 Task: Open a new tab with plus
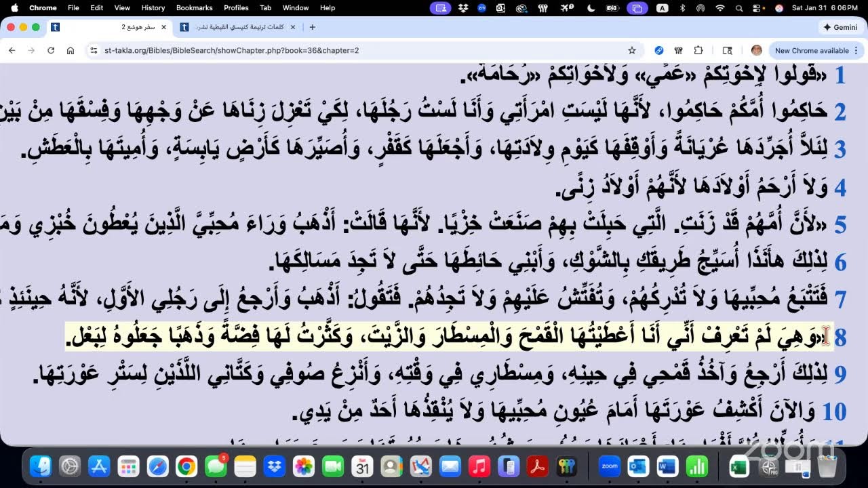(313, 27)
